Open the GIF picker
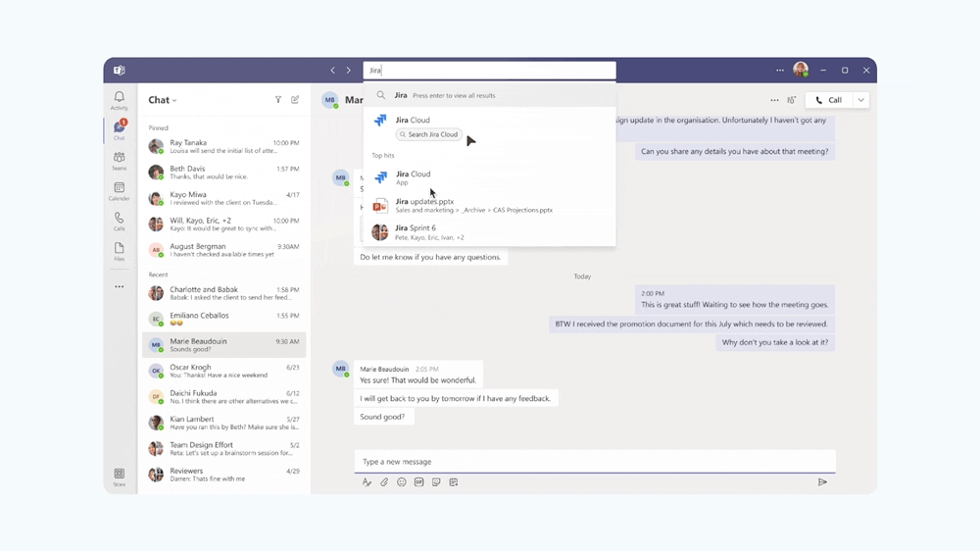This screenshot has width=980, height=551. [x=418, y=482]
